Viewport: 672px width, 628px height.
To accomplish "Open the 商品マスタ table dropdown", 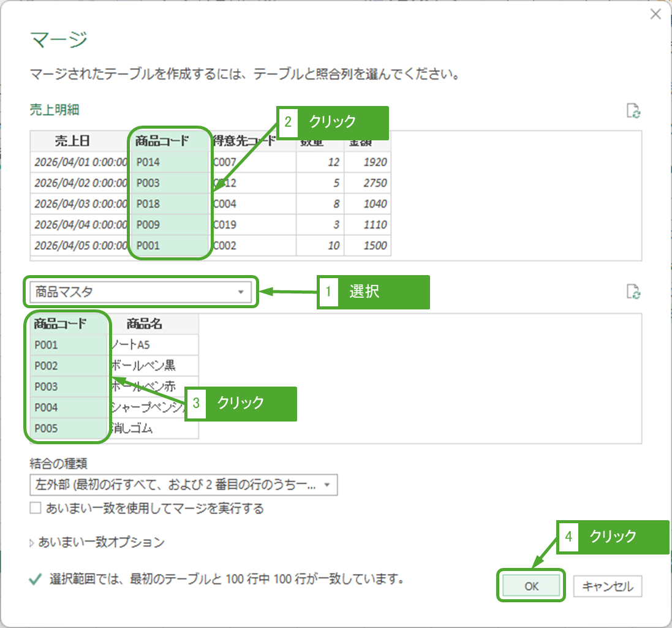I will [x=138, y=292].
